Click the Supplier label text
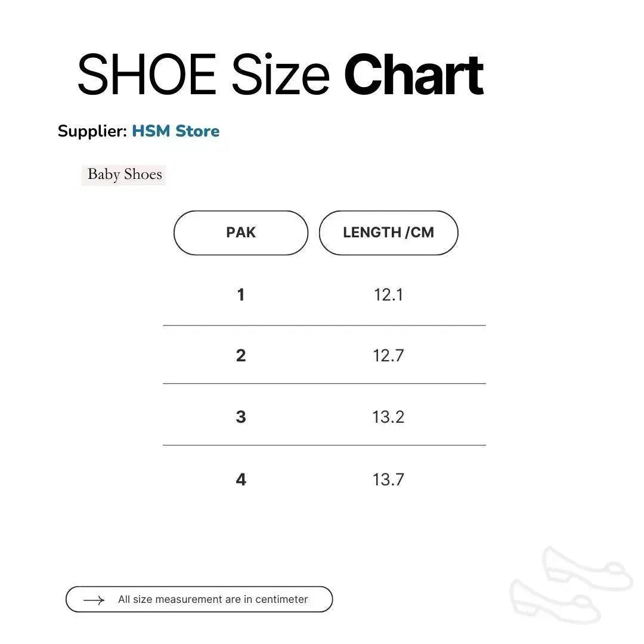 (92, 131)
